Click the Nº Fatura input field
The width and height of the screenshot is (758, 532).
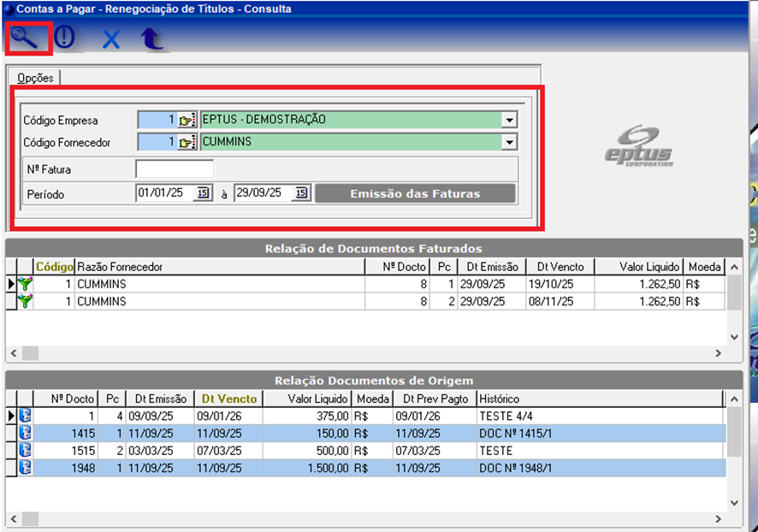(175, 169)
